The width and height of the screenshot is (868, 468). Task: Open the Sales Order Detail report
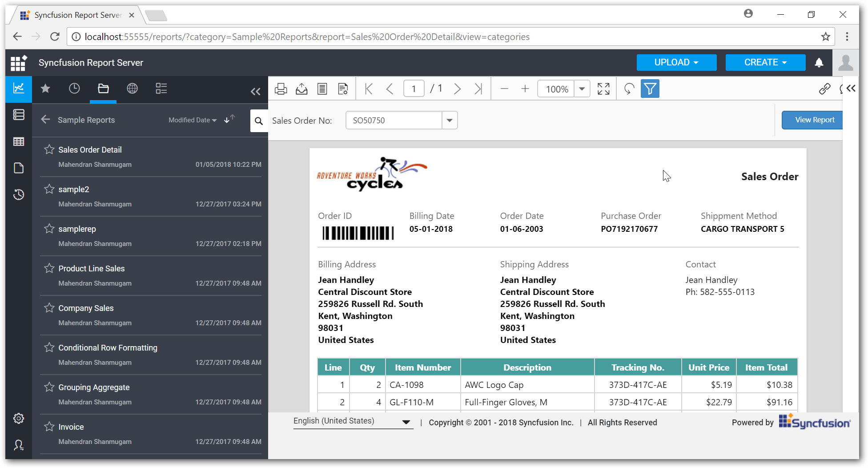click(90, 150)
